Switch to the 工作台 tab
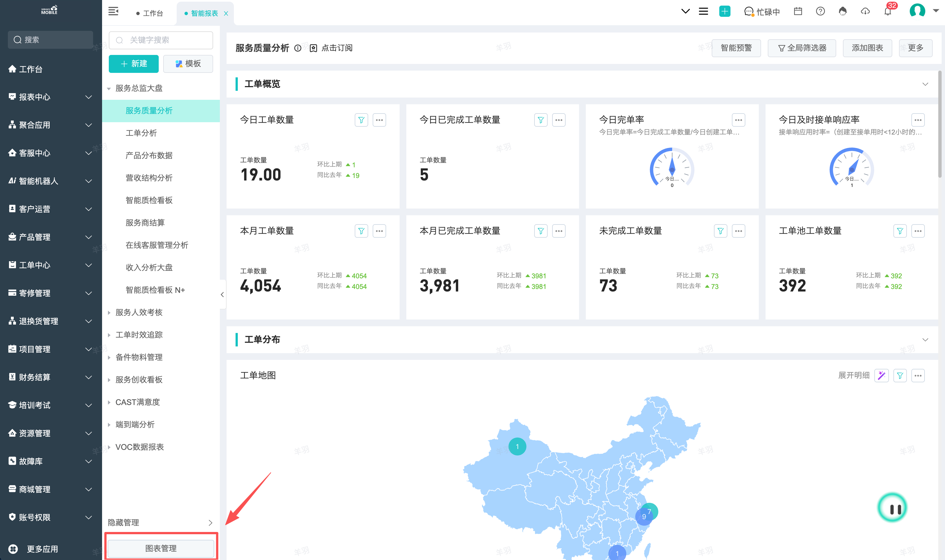The image size is (945, 560). (149, 13)
